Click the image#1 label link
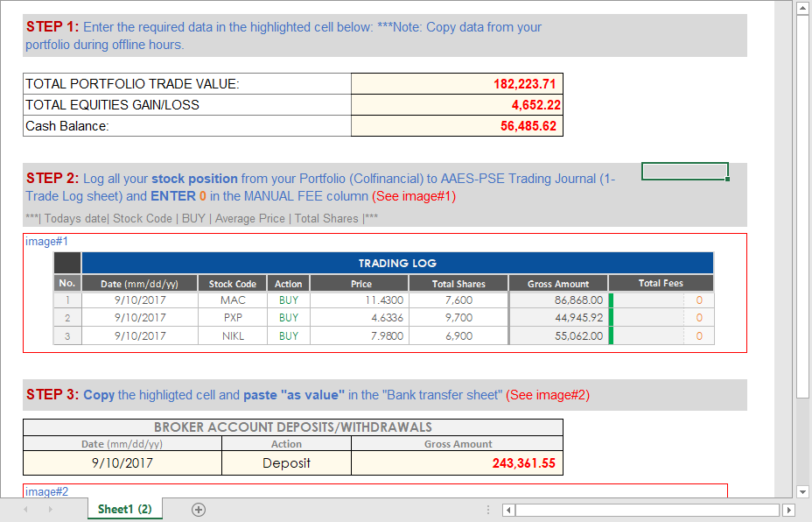 tap(45, 242)
